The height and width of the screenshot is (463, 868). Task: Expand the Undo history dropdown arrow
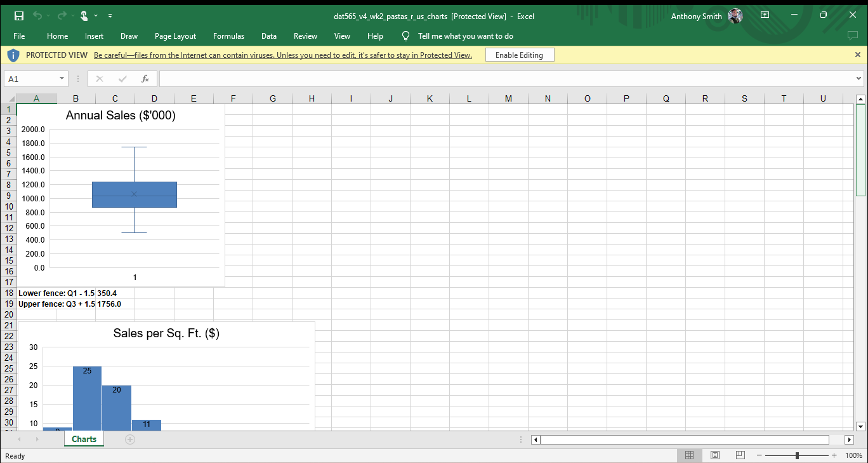tap(48, 16)
